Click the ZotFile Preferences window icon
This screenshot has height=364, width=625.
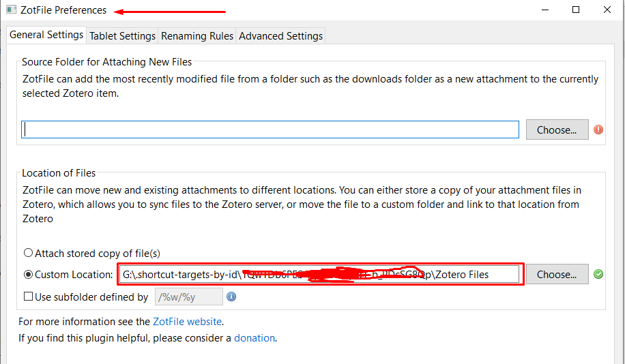pos(11,10)
